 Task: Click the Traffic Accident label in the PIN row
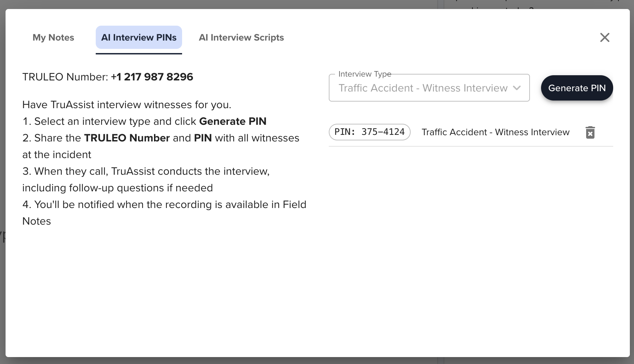(495, 132)
